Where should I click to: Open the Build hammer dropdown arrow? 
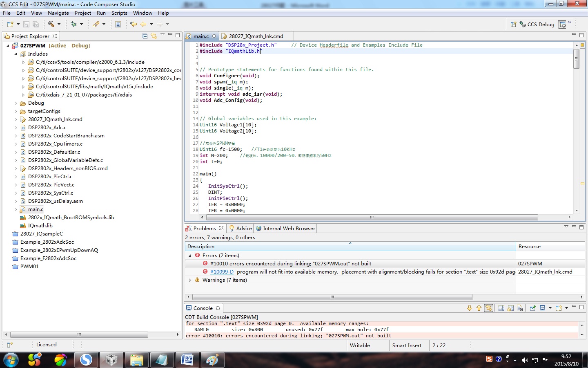click(x=59, y=24)
